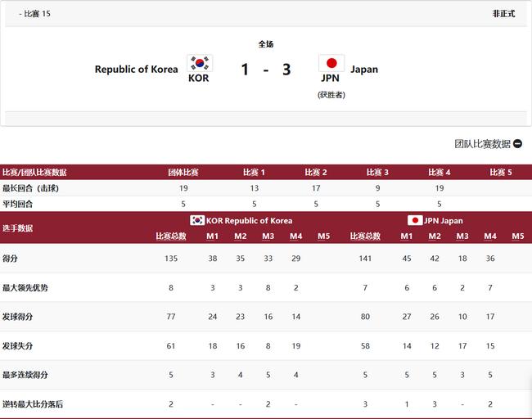532x419 pixels.
Task: Select the 比赛 3 column header
Action: coord(377,173)
